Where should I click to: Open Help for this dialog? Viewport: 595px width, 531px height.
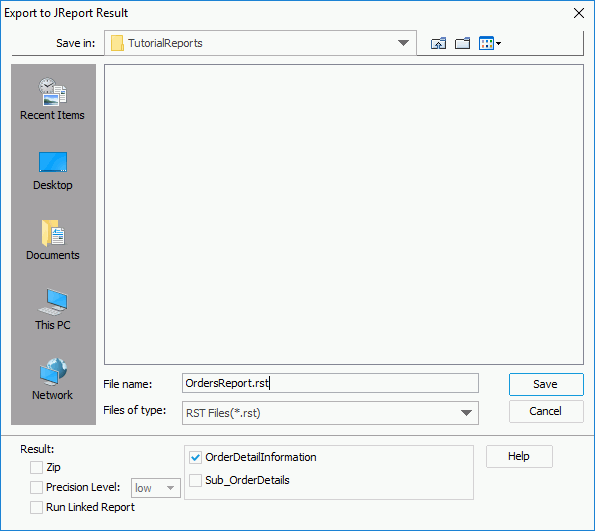click(519, 456)
